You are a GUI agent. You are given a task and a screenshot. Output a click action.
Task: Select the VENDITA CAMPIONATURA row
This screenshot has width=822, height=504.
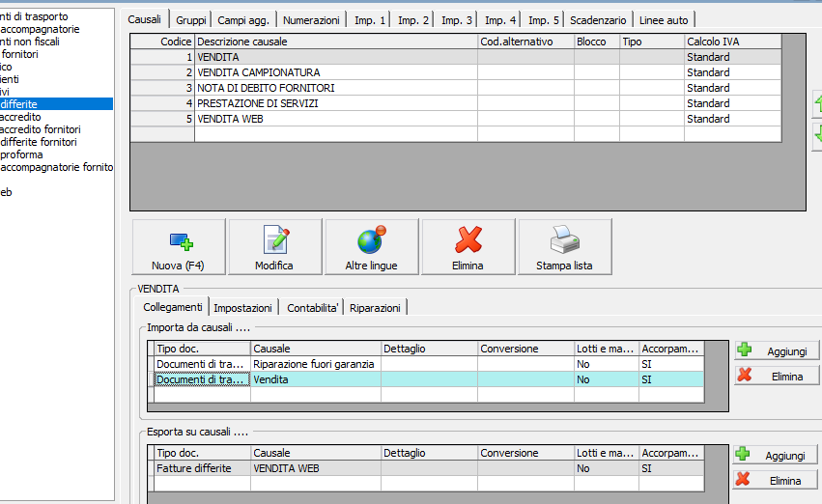tap(456, 72)
